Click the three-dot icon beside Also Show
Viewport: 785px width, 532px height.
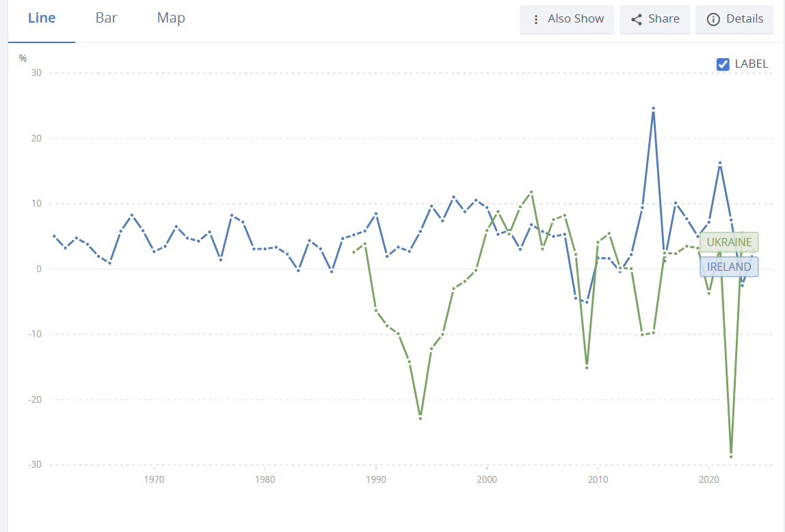(x=536, y=19)
